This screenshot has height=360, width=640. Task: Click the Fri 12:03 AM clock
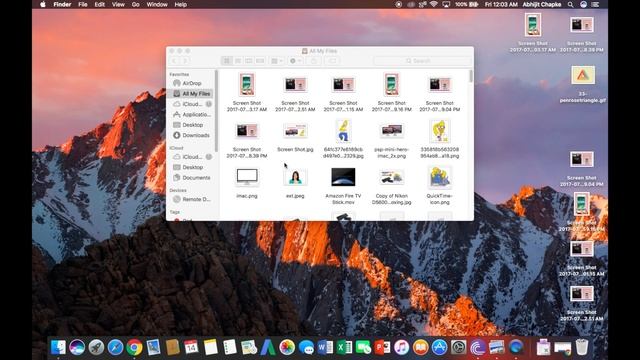501,4
